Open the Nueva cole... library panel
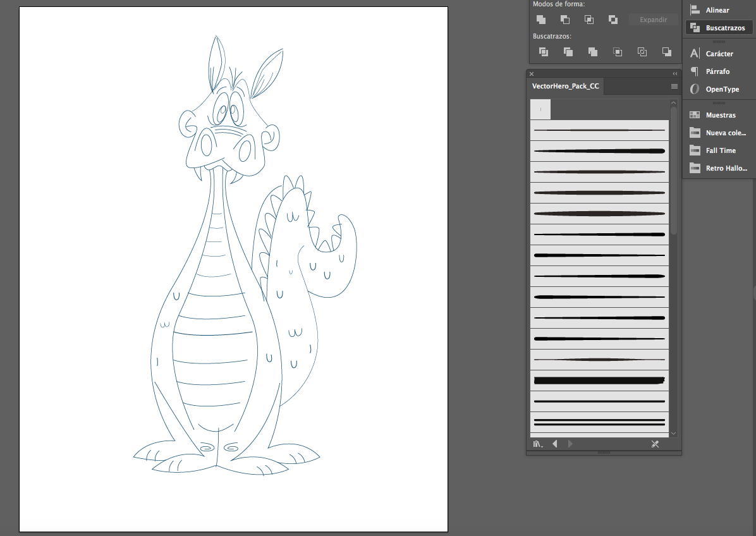 719,133
